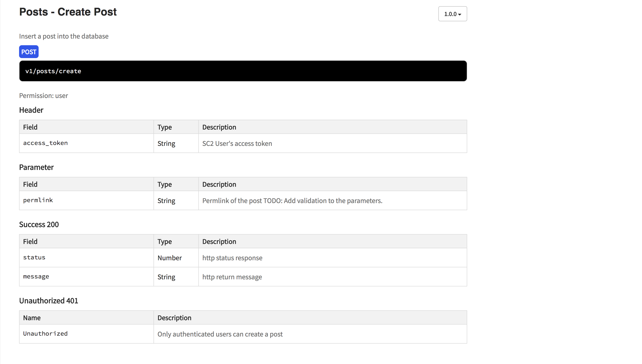Click the permlink description text

click(x=292, y=201)
